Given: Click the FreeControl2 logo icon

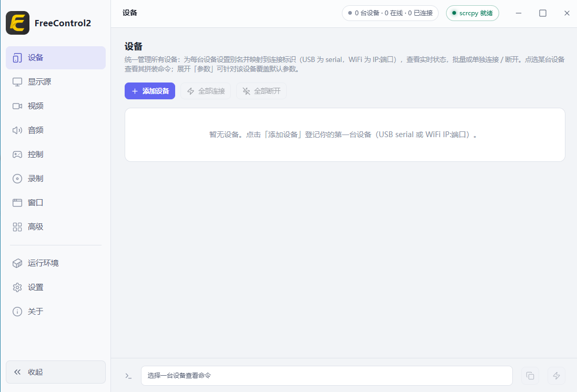Looking at the screenshot, I should pos(18,23).
